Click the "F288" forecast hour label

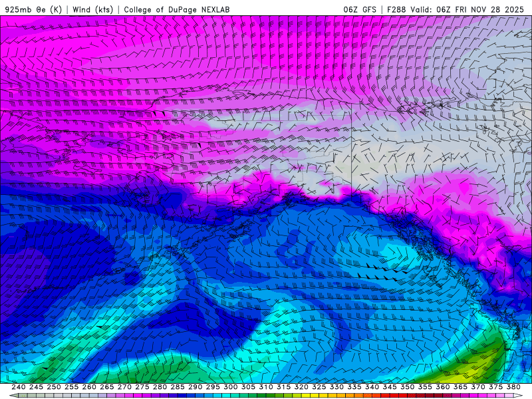[x=396, y=9]
